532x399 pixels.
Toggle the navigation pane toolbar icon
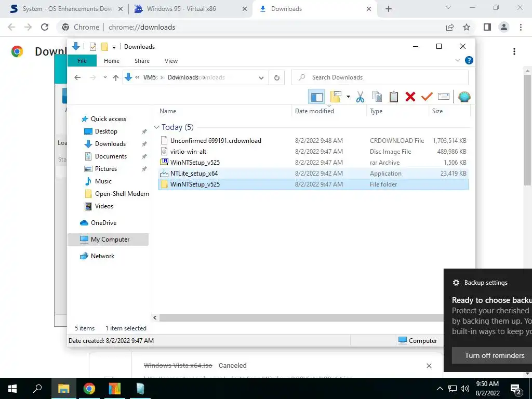[316, 97]
